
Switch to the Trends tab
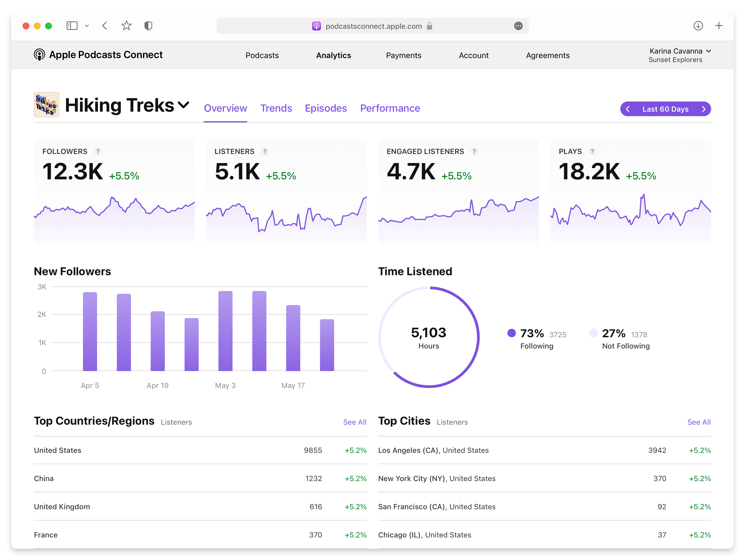[276, 108]
